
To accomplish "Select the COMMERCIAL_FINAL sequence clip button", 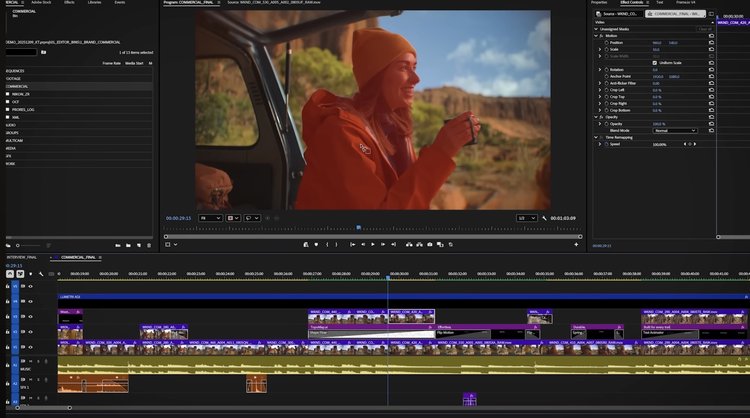I will (675, 14).
